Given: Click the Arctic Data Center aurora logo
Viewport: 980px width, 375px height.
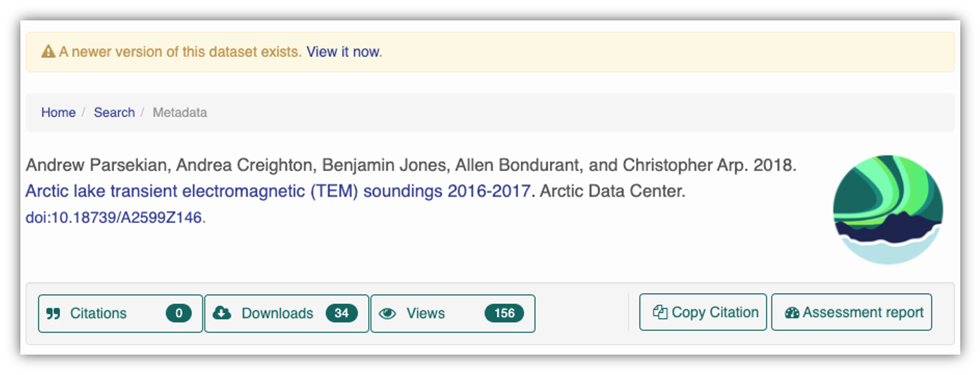Looking at the screenshot, I should click(888, 210).
